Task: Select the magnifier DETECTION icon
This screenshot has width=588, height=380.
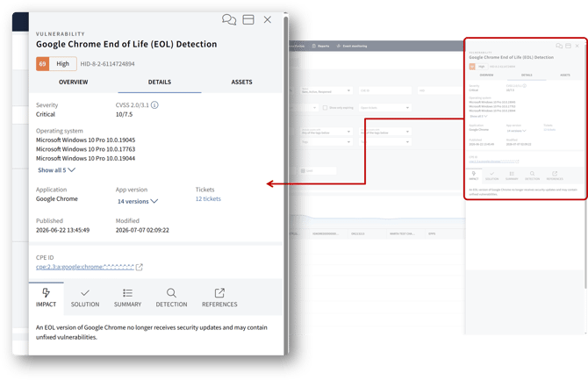Action: pos(171,292)
